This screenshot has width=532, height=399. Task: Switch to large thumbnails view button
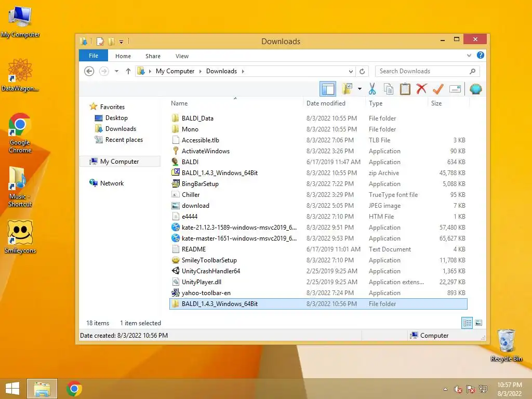[x=478, y=323]
